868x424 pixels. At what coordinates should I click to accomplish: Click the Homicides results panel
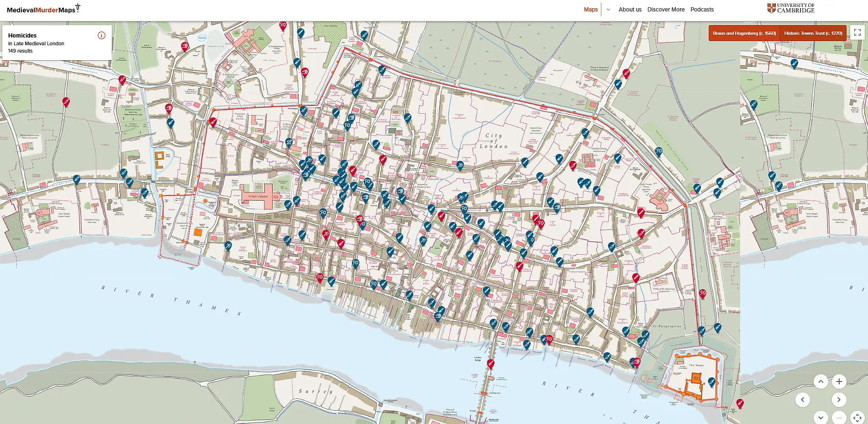(57, 42)
